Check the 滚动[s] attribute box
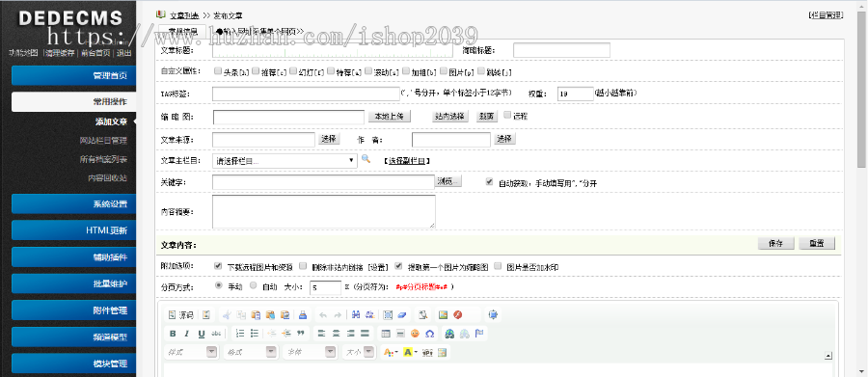Image resolution: width=868 pixels, height=377 pixels. [368, 70]
